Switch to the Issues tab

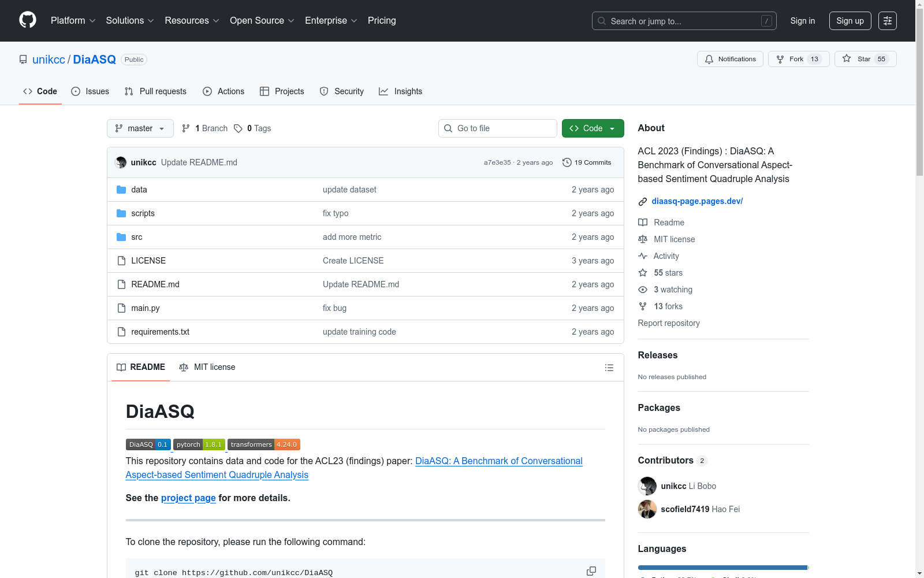(90, 91)
